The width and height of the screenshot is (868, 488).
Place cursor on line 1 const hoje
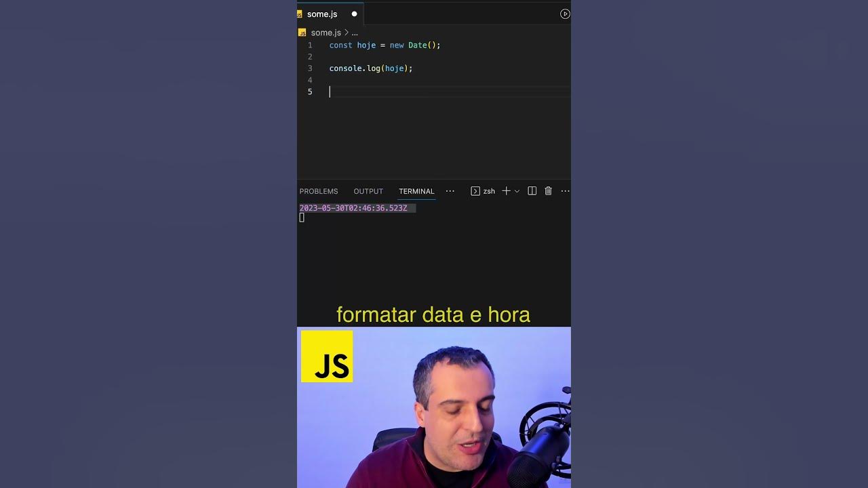(384, 45)
